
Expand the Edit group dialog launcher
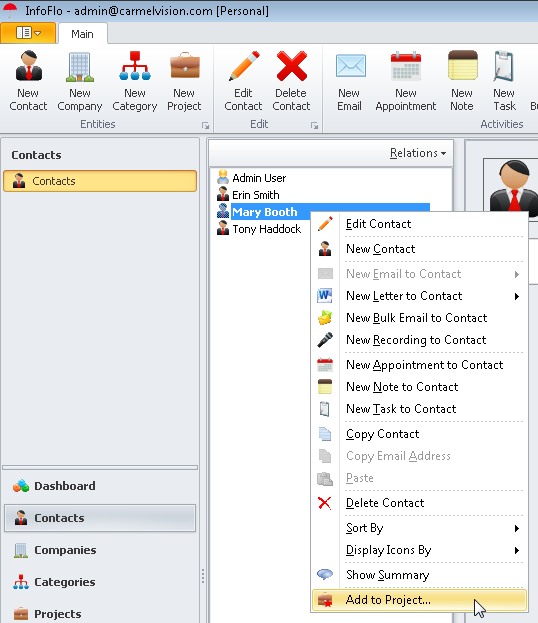pyautogui.click(x=314, y=126)
